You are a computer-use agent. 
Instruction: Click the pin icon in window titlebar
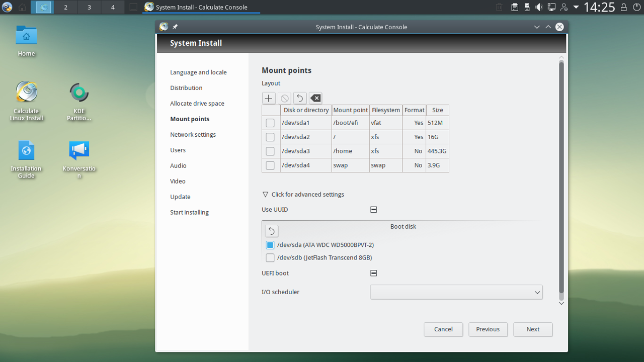coord(175,27)
